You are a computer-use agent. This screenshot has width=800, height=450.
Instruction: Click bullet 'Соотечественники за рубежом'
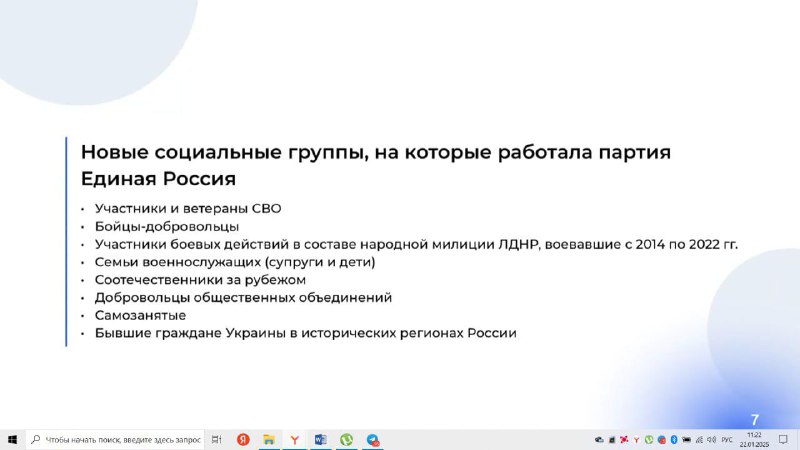(200, 280)
